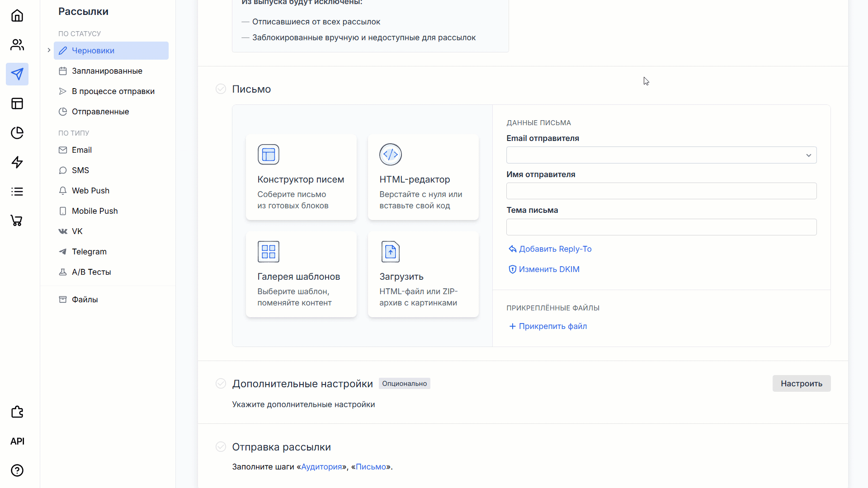Switch to Запланированные campaigns

pos(107,70)
